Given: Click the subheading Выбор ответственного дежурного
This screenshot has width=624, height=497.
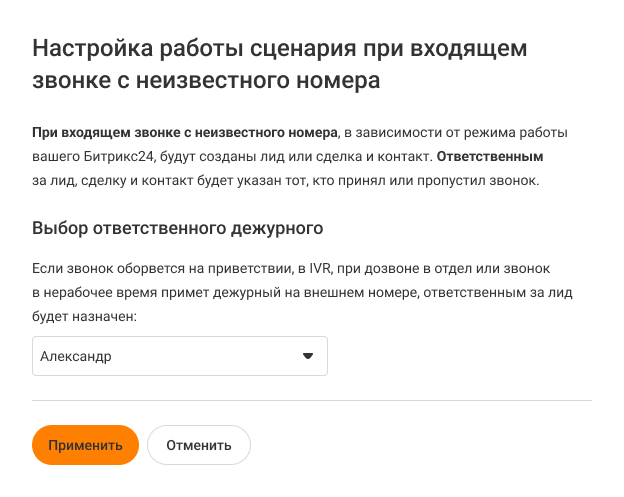Looking at the screenshot, I should 177,227.
